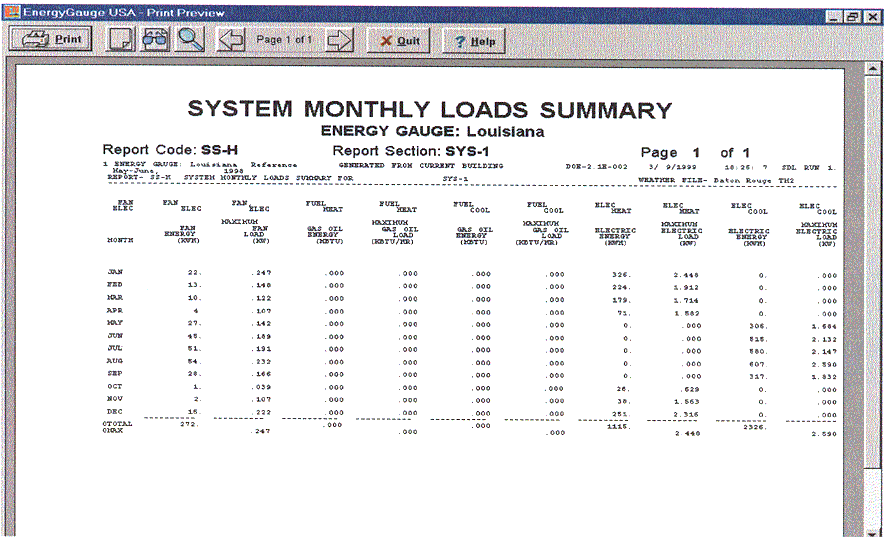Click the JUN row label
Screen dimensions: 887x537
(115, 336)
